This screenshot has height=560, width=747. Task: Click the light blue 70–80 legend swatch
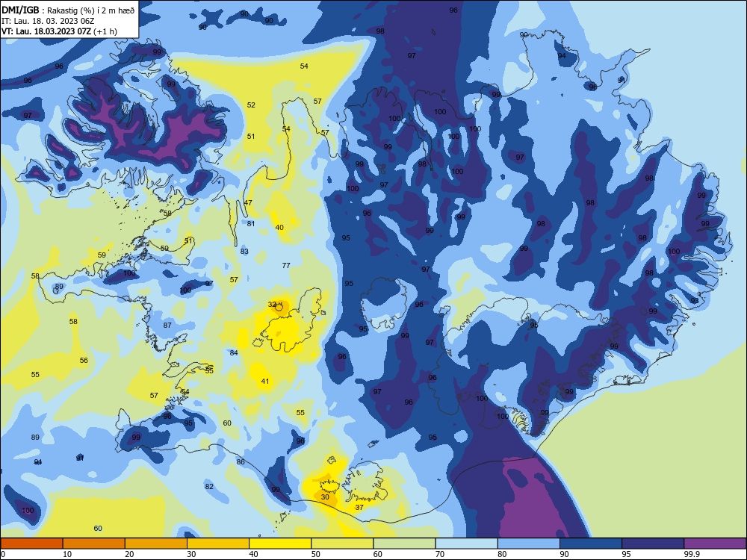[x=466, y=544]
